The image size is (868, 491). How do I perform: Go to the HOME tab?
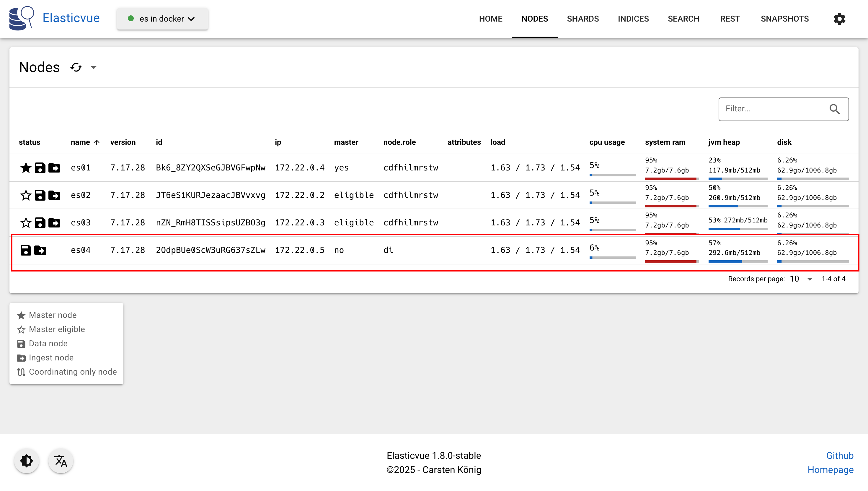tap(491, 19)
